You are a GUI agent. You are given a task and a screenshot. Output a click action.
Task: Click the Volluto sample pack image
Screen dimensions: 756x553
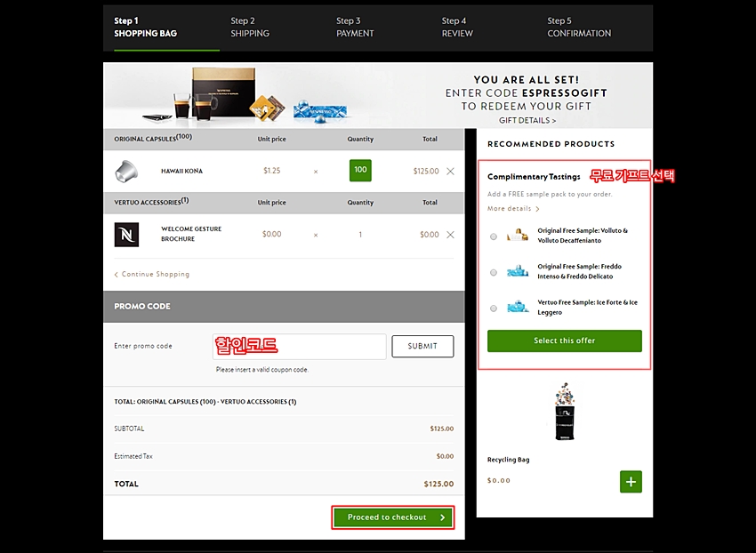click(x=518, y=236)
